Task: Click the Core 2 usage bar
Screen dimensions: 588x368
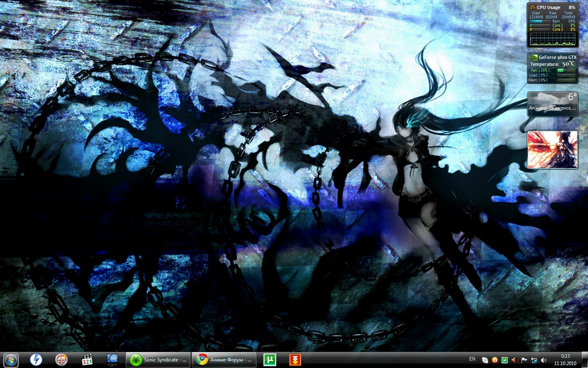Action: coord(540,29)
